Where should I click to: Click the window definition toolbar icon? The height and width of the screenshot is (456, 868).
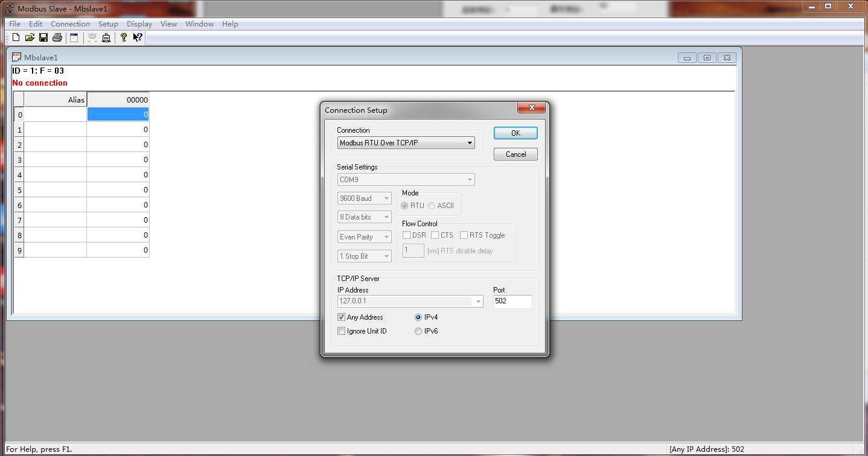coord(74,37)
